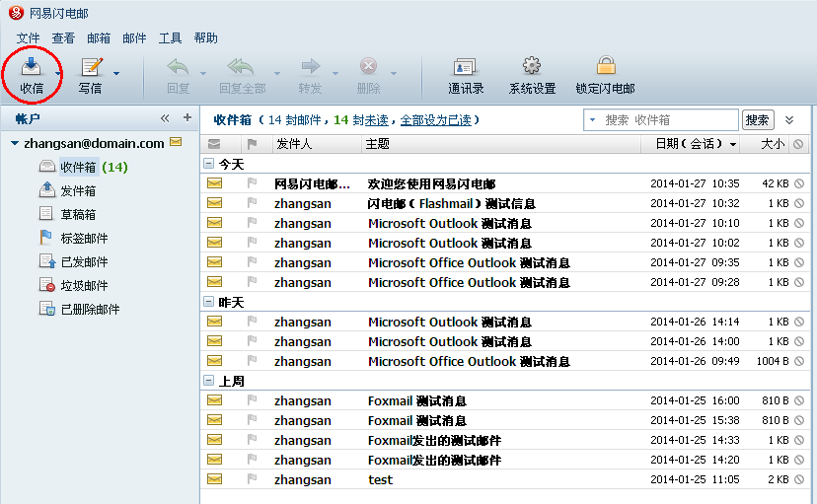Screen dimensions: 817x504
Task: Add a new account with plus icon
Action: point(187,117)
